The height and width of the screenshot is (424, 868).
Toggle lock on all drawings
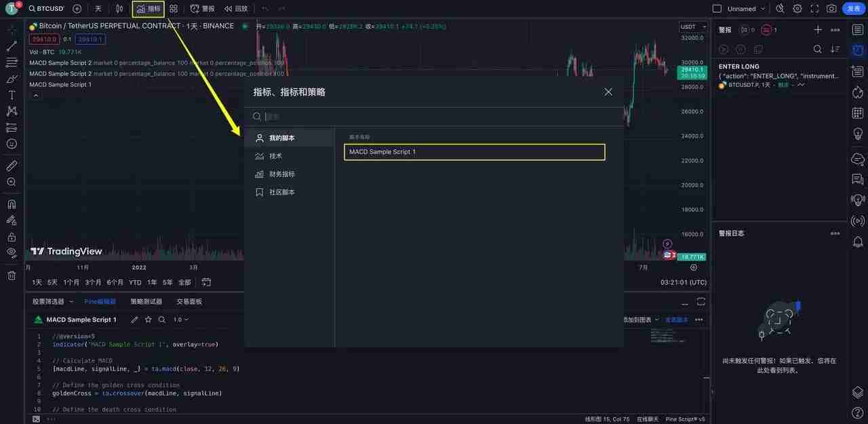pyautogui.click(x=10, y=237)
